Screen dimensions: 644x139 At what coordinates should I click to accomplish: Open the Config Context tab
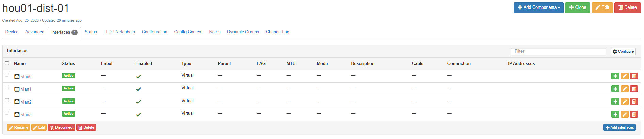coord(188,32)
